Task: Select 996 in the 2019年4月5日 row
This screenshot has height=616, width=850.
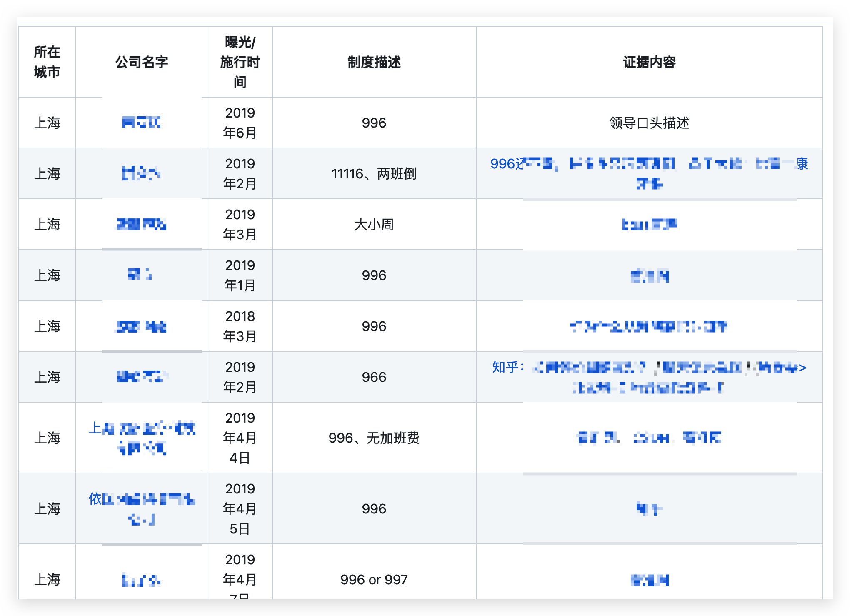Action: click(374, 508)
